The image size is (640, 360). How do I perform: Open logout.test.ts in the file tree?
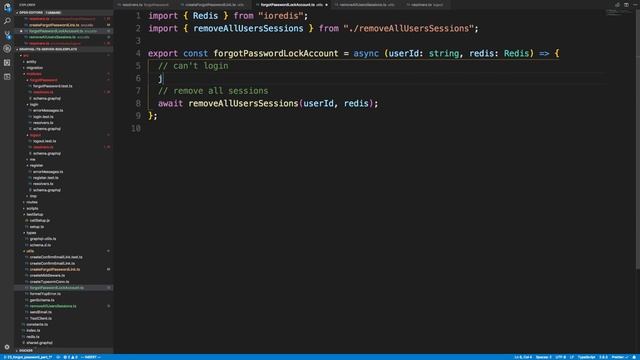(x=44, y=141)
